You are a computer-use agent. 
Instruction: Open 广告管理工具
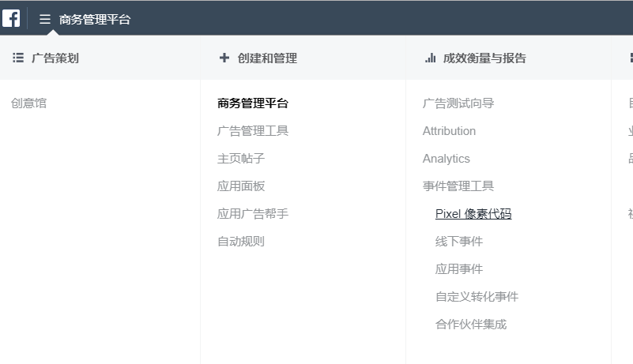[253, 131]
